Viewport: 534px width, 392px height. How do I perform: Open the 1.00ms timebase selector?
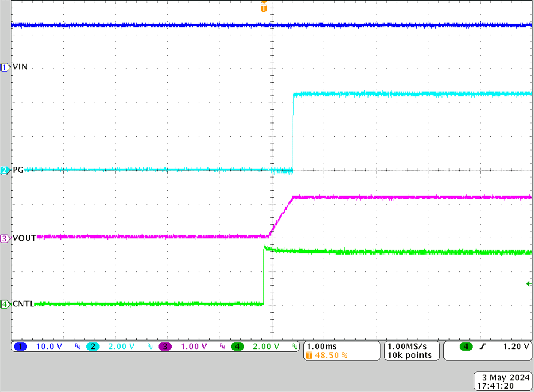[321, 346]
